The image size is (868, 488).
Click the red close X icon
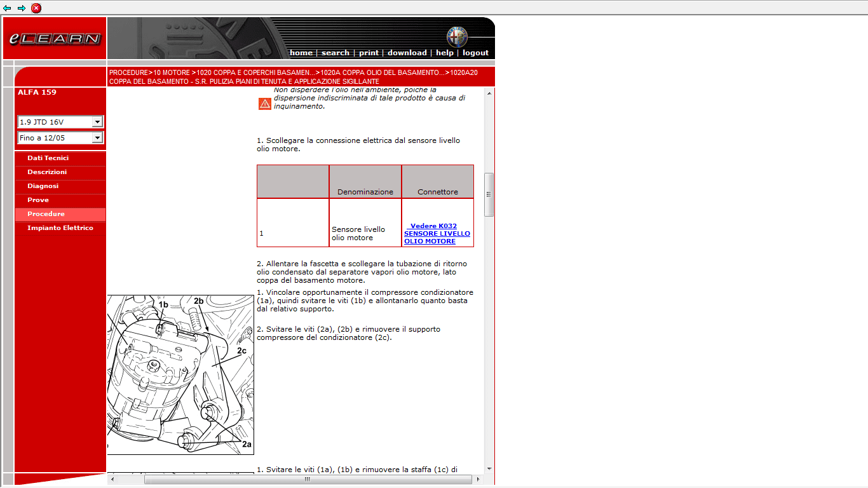click(x=36, y=8)
